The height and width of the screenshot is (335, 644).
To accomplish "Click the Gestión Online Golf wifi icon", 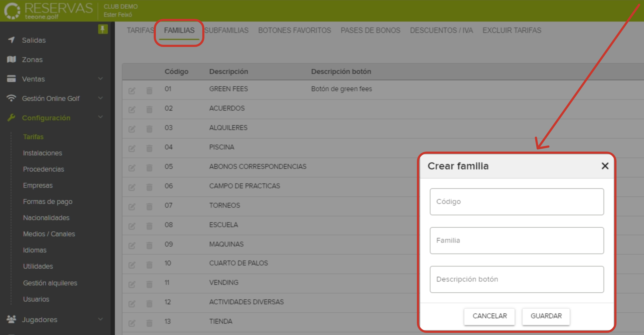I will (x=11, y=98).
